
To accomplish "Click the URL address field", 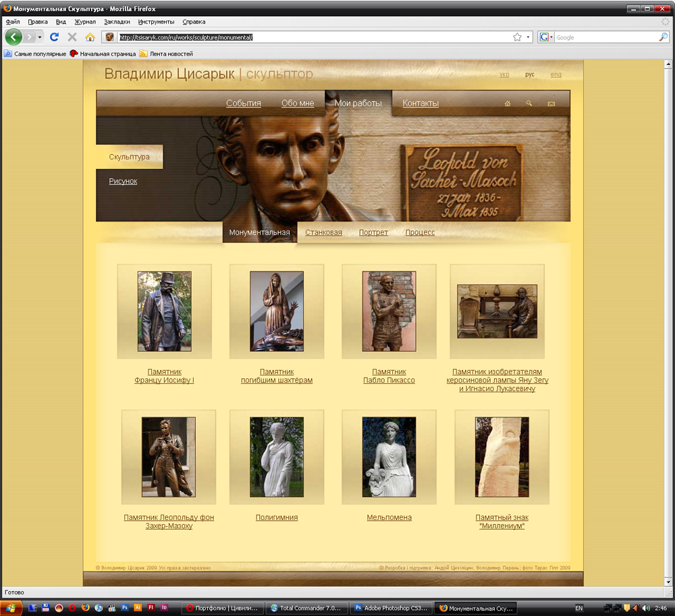I will [x=315, y=37].
